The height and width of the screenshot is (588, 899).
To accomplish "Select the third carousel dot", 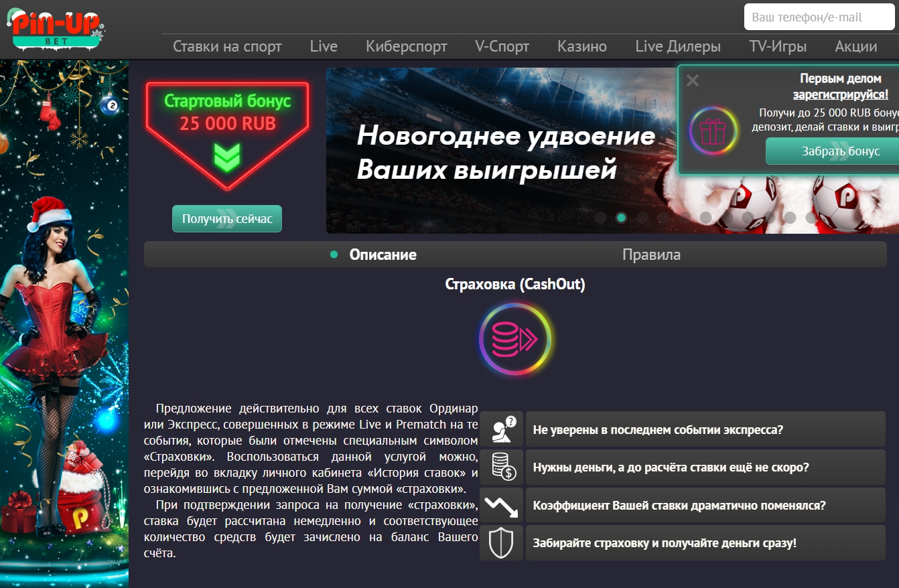I will click(642, 217).
